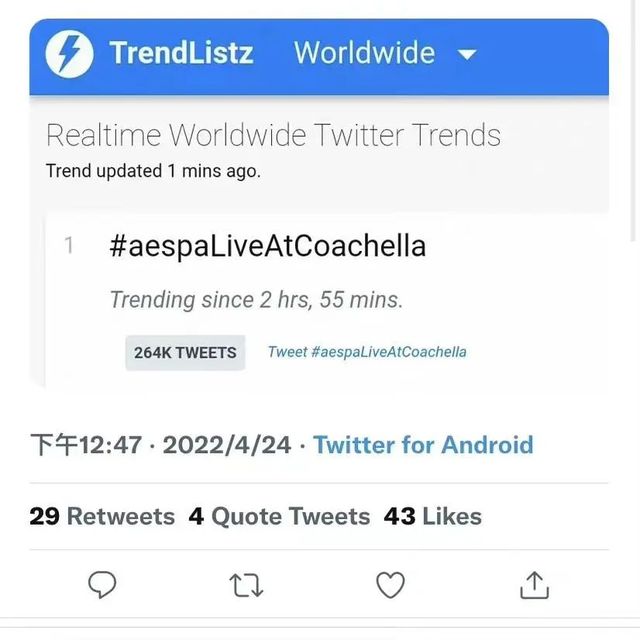The image size is (640, 640).
Task: Click the tweet timestamp 12:47 2022/4/24
Action: pyautogui.click(x=161, y=444)
